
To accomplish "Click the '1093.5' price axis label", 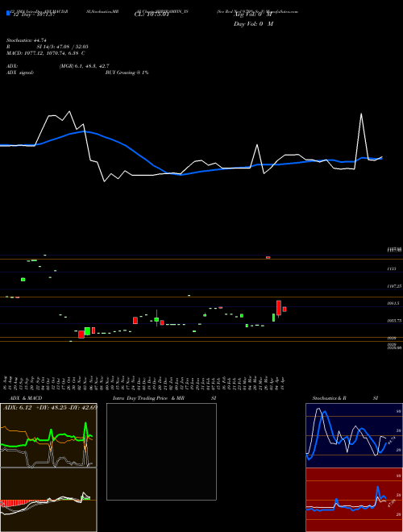I will pyautogui.click(x=394, y=303).
